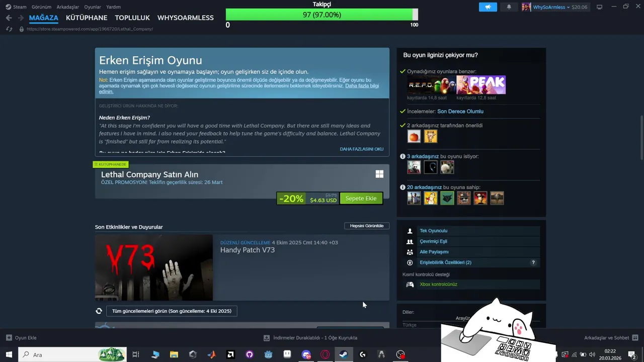The height and width of the screenshot is (362, 644).
Task: Open 'Xbox kontrolcünüz' link
Action: (438, 285)
